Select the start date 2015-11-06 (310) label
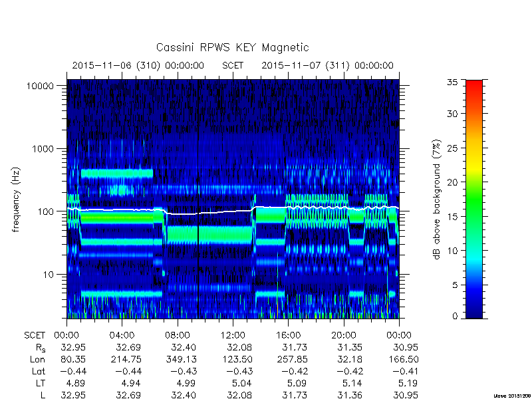Screen dimensions: 532x399 (138, 65)
